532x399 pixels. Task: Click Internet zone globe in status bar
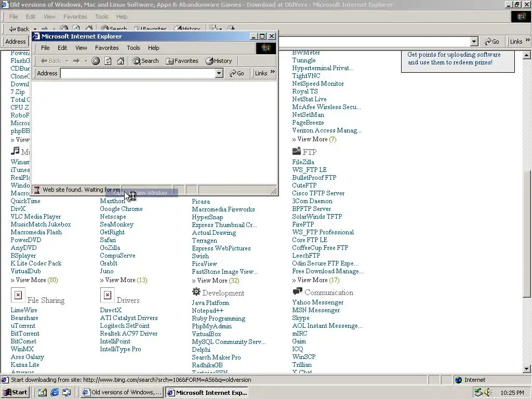tap(459, 380)
